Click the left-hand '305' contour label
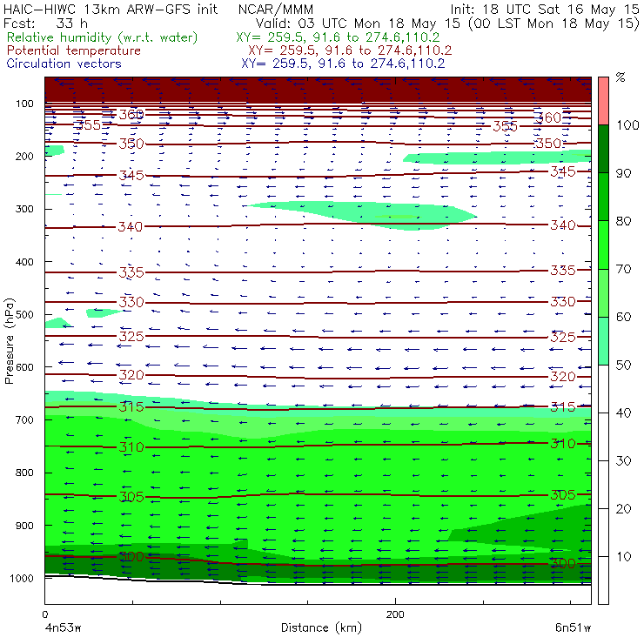Screen dimensions: 644x644 point(131,497)
